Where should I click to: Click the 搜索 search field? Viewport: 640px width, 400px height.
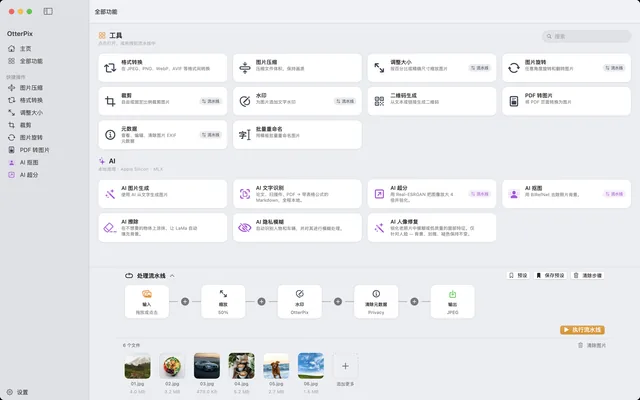(587, 36)
